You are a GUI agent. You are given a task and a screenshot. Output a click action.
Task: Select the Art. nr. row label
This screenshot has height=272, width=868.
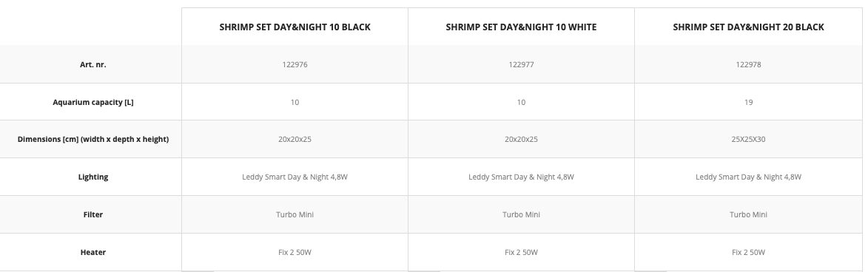click(93, 65)
